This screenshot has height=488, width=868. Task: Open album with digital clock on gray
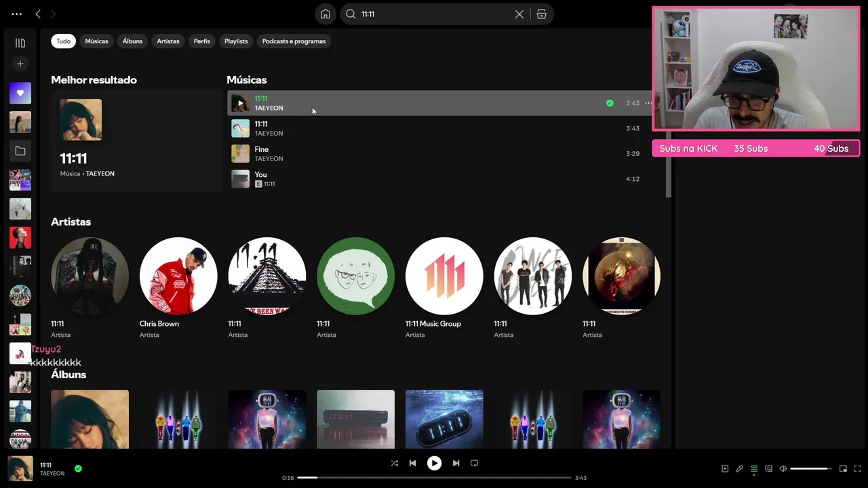pos(355,419)
